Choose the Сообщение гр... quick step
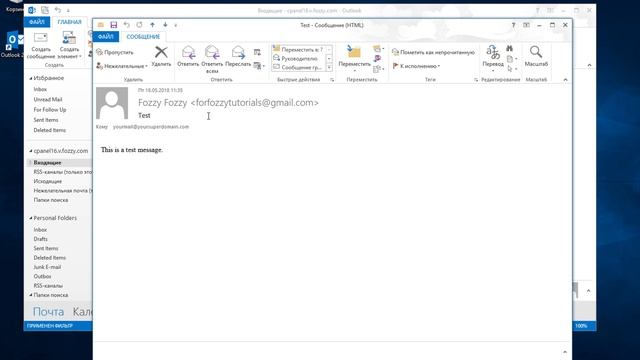640x360 pixels. [x=299, y=67]
